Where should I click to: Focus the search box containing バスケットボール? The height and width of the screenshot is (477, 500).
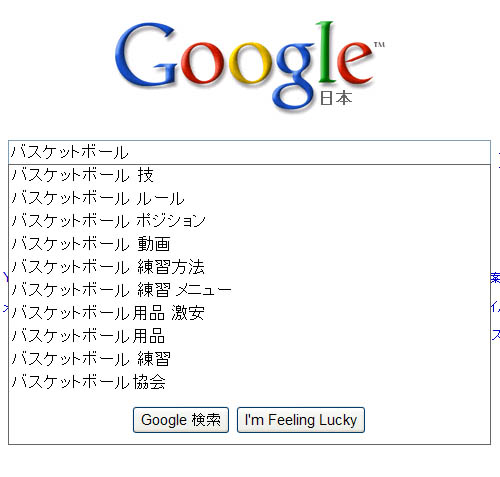249,152
